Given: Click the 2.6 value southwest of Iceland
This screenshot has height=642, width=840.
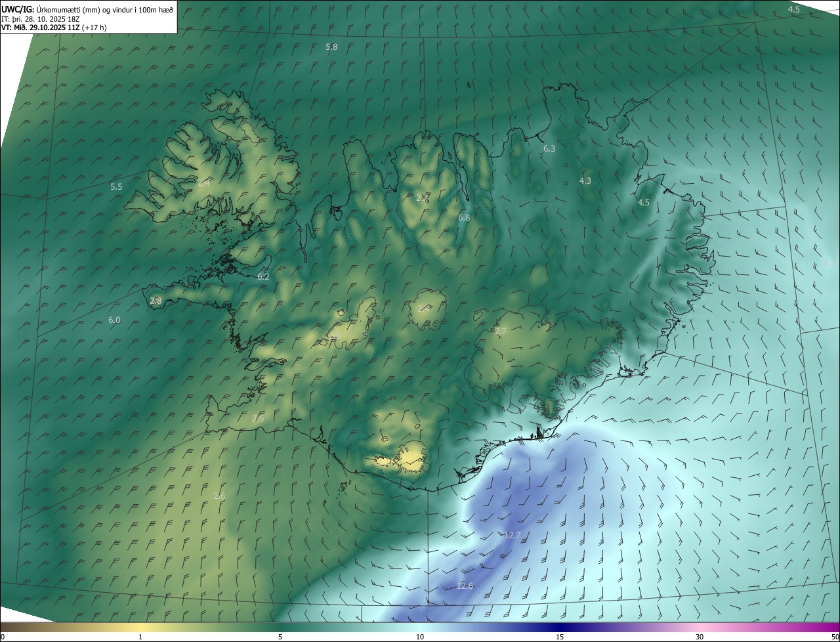Looking at the screenshot, I should pyautogui.click(x=219, y=496).
